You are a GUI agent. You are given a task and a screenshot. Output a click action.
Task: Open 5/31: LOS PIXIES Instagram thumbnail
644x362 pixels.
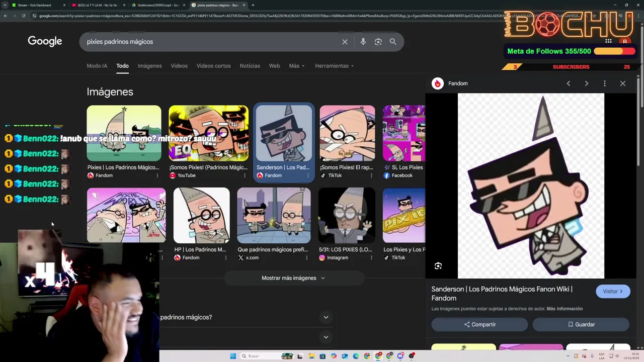(x=347, y=215)
